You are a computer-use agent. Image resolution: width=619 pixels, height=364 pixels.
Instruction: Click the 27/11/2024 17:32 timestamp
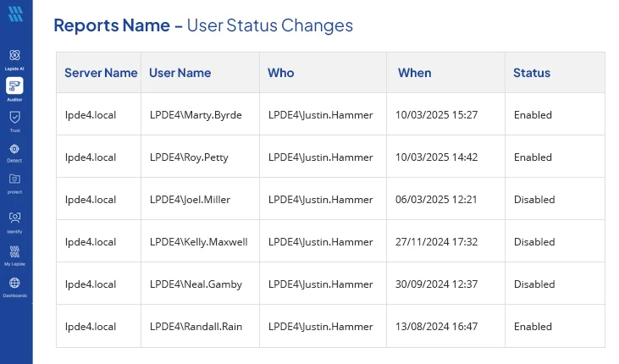click(437, 241)
